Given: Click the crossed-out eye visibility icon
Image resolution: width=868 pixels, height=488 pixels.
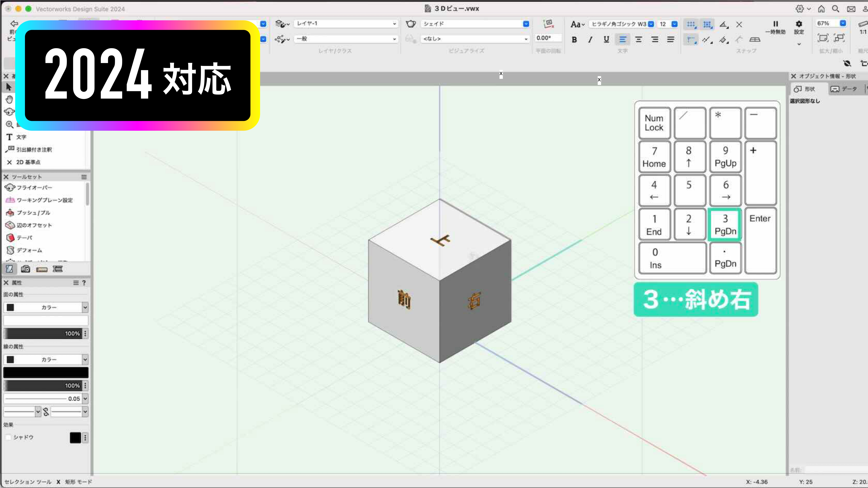Looking at the screenshot, I should coord(847,63).
